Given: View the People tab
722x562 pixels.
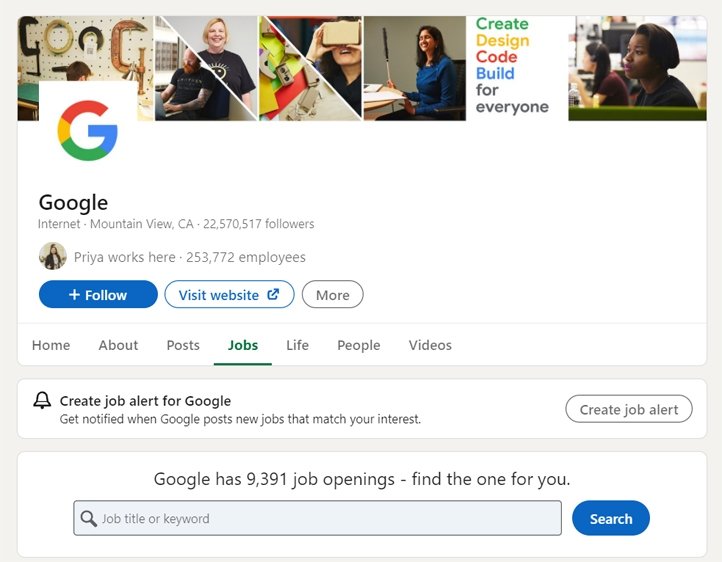Looking at the screenshot, I should tap(358, 345).
